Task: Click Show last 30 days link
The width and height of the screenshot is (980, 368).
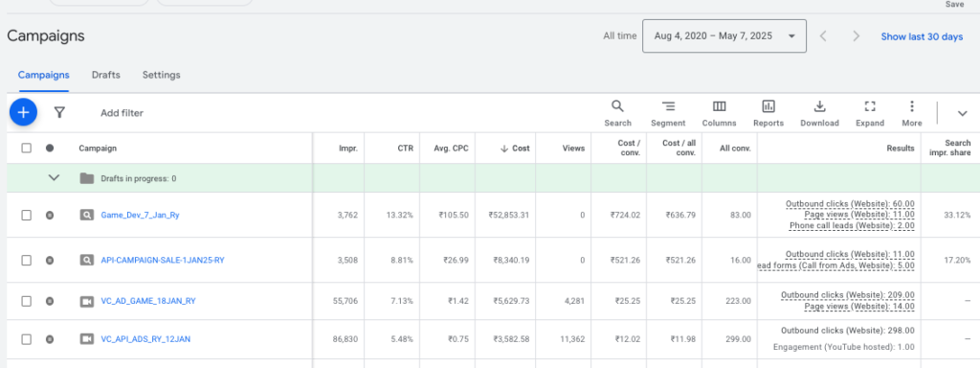Action: click(922, 37)
